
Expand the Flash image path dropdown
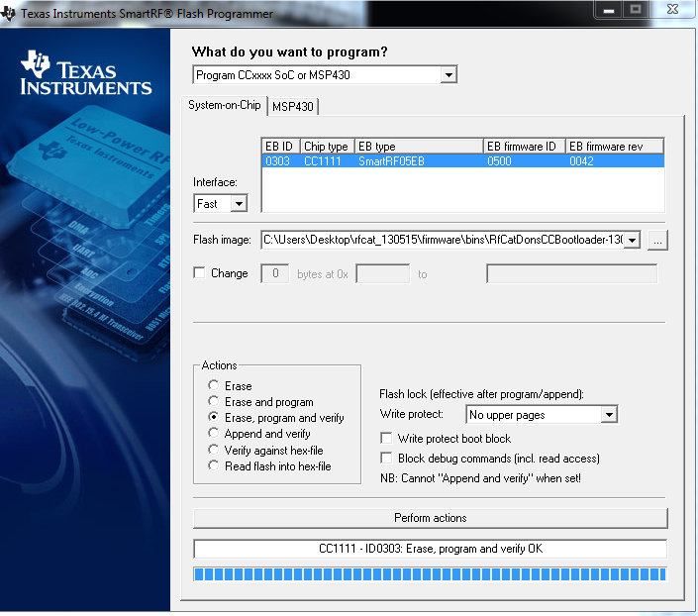(x=633, y=240)
